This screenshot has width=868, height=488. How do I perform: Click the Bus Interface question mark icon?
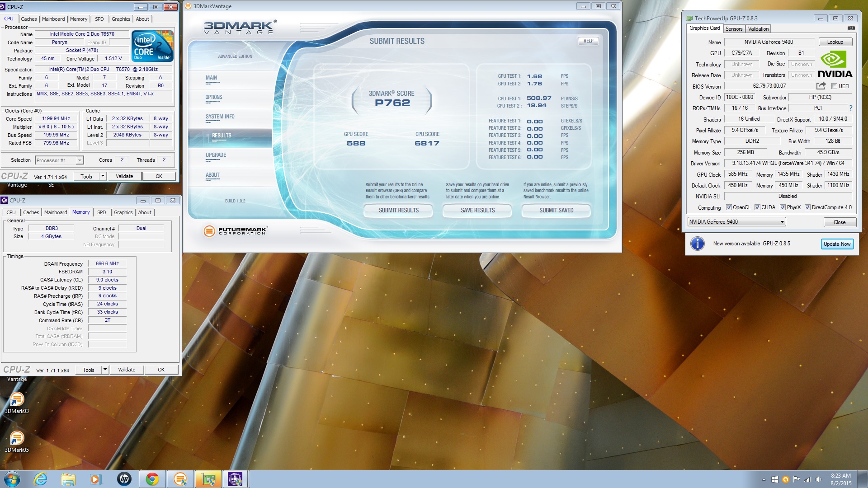(x=851, y=108)
